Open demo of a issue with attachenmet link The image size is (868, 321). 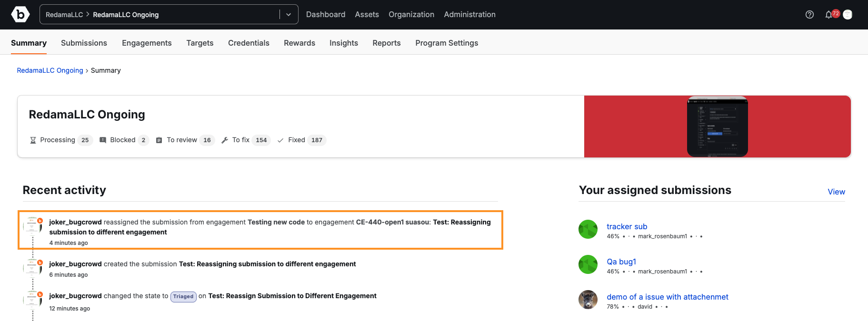point(668,297)
